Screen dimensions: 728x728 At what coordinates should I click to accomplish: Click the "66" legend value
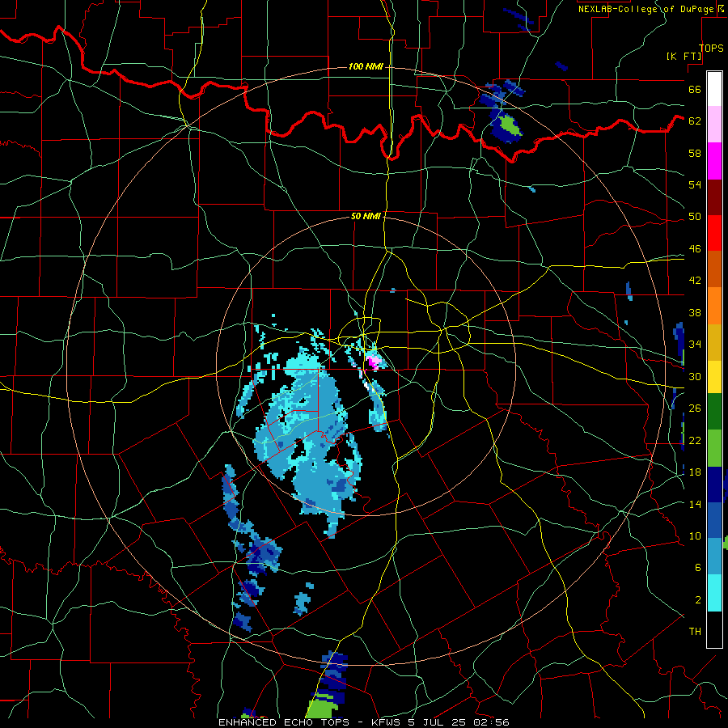coord(695,90)
